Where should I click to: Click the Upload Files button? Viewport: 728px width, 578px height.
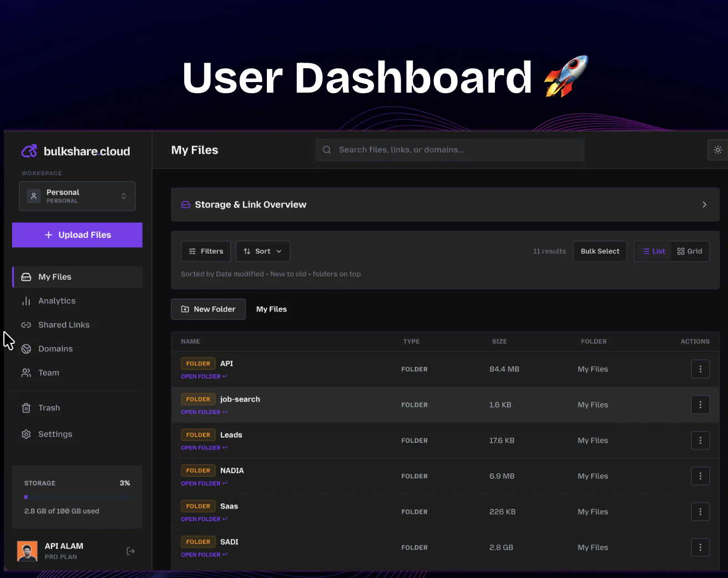(77, 235)
